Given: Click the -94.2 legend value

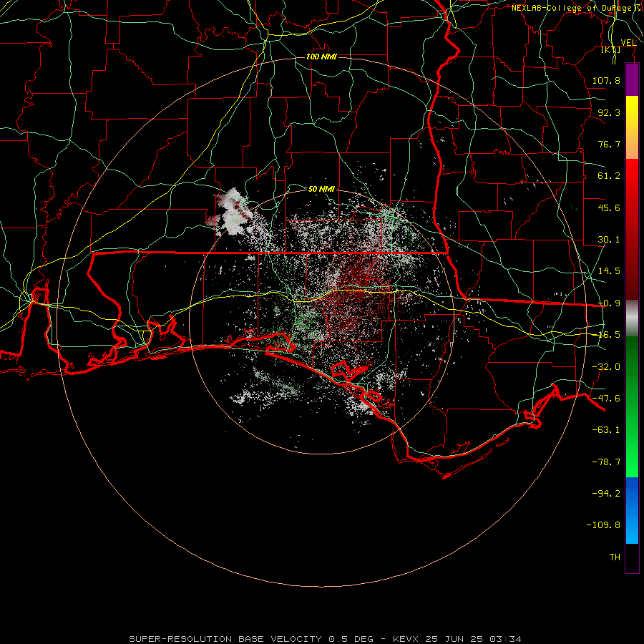Looking at the screenshot, I should [x=606, y=494].
